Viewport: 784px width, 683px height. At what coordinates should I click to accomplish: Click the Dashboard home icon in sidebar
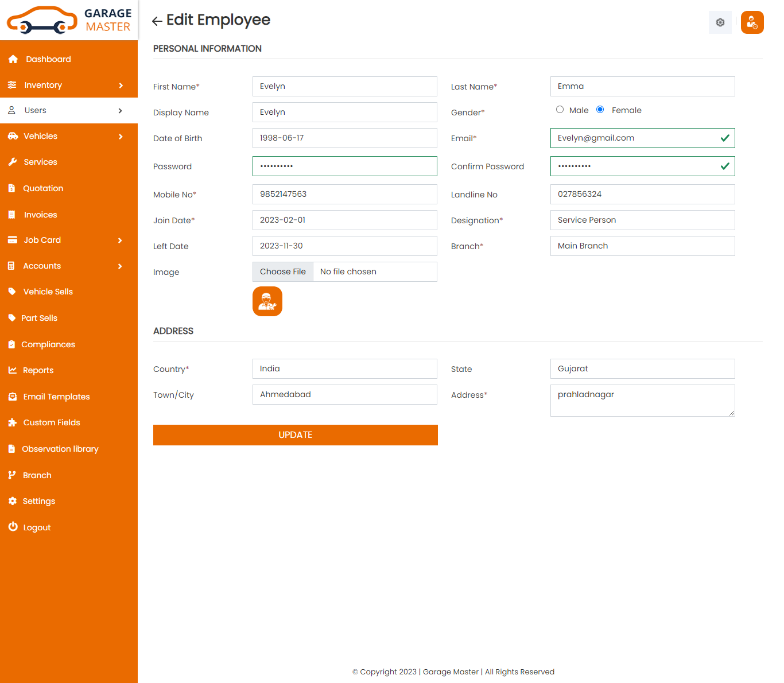[x=13, y=59]
